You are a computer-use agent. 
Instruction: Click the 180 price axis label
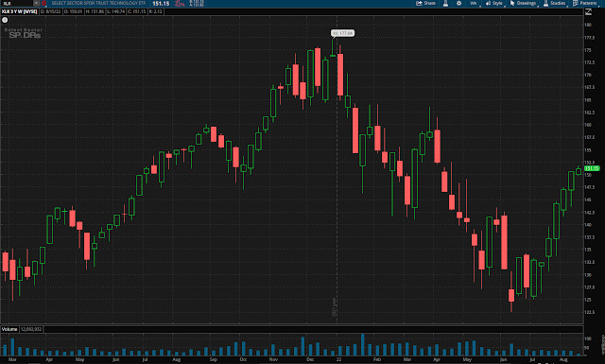coord(588,26)
